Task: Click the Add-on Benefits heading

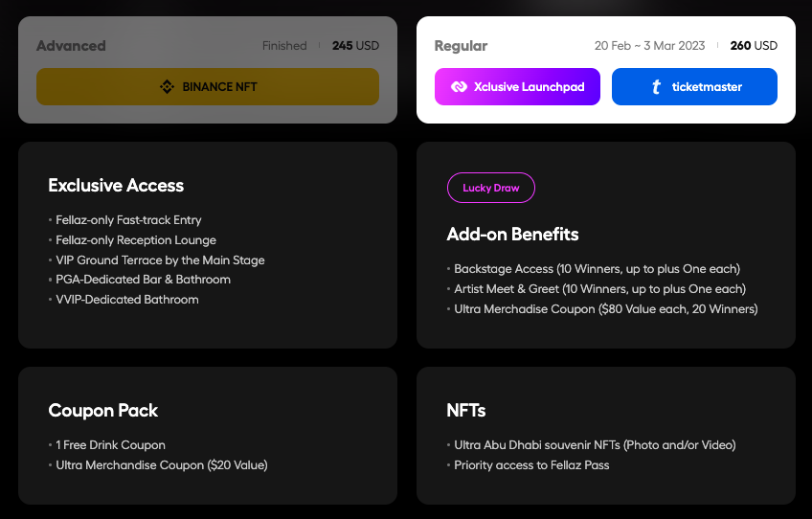Action: [512, 234]
